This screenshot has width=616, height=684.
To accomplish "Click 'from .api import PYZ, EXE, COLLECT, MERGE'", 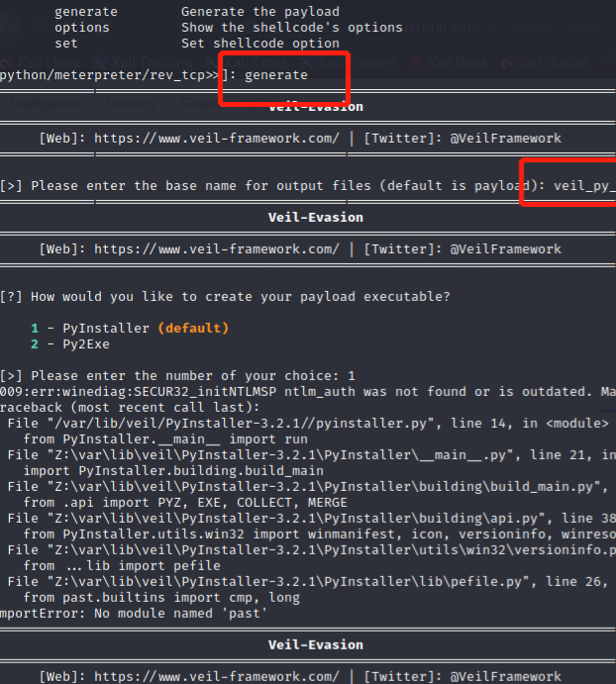I will pyautogui.click(x=185, y=503).
